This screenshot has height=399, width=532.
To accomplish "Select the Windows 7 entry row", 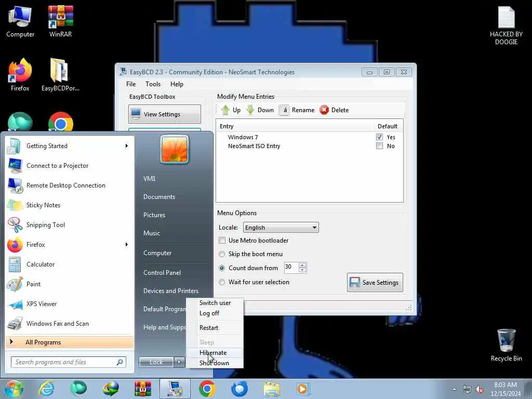I will (310, 137).
